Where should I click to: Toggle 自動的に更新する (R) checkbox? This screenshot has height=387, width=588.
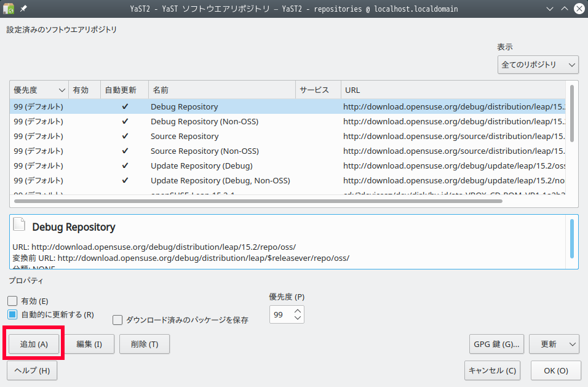pos(12,314)
